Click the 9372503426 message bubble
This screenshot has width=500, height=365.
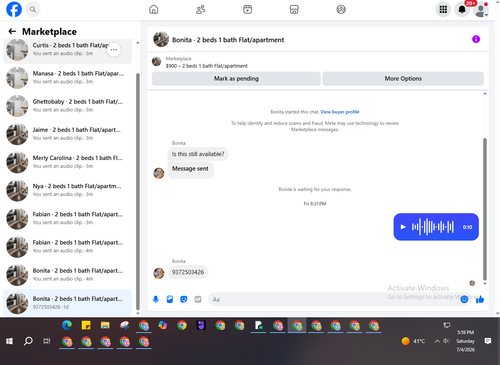coord(188,272)
